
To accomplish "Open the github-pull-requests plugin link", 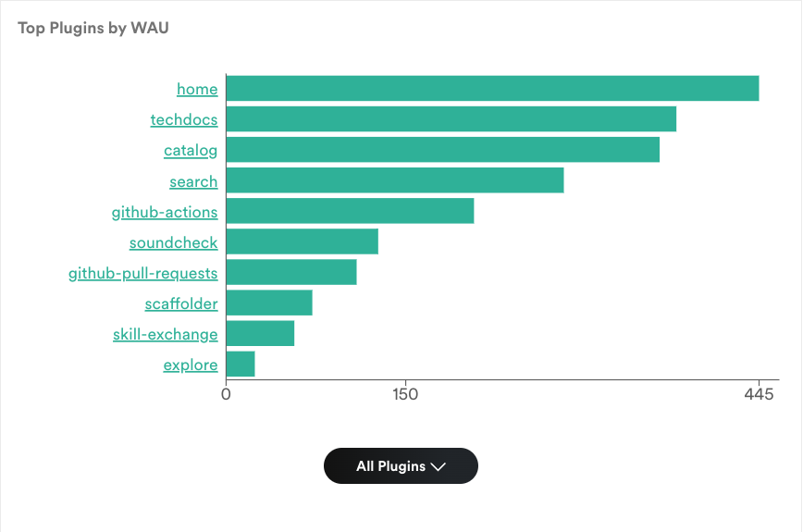I will pos(142,274).
